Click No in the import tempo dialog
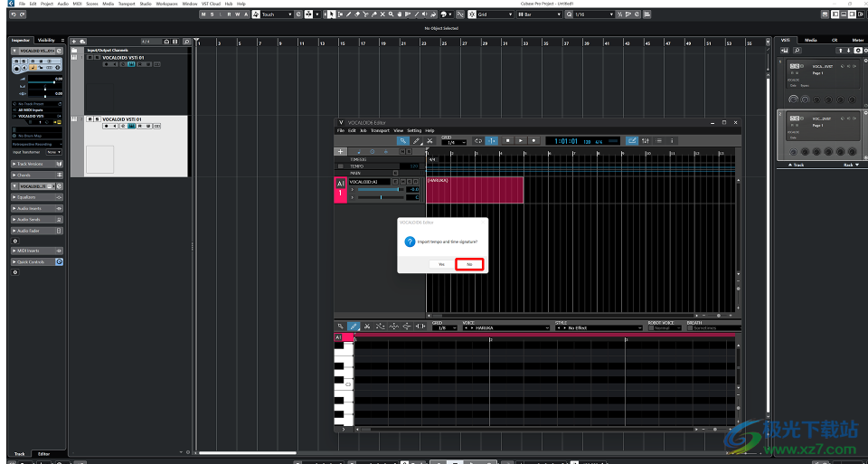868x464 pixels. pyautogui.click(x=469, y=264)
